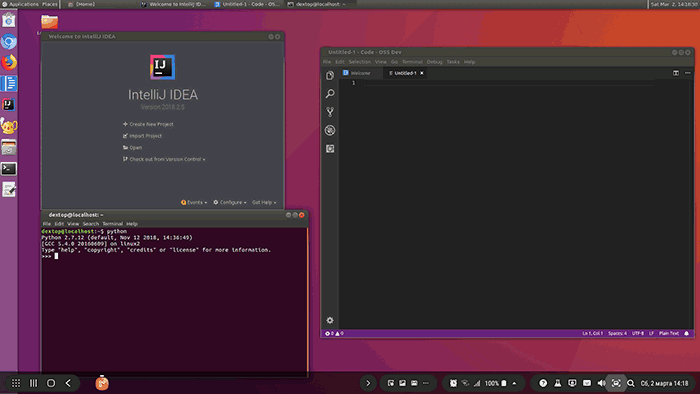Click the notification bell in Code status bar
Screen dimensions: 700x394
coord(687,333)
